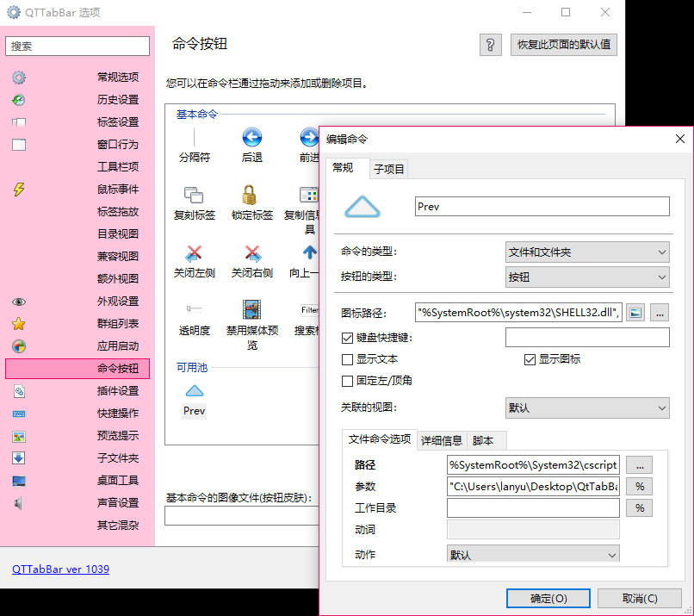This screenshot has height=616, width=694.
Task: Select the Forward (前进) arrow icon
Action: (x=309, y=137)
